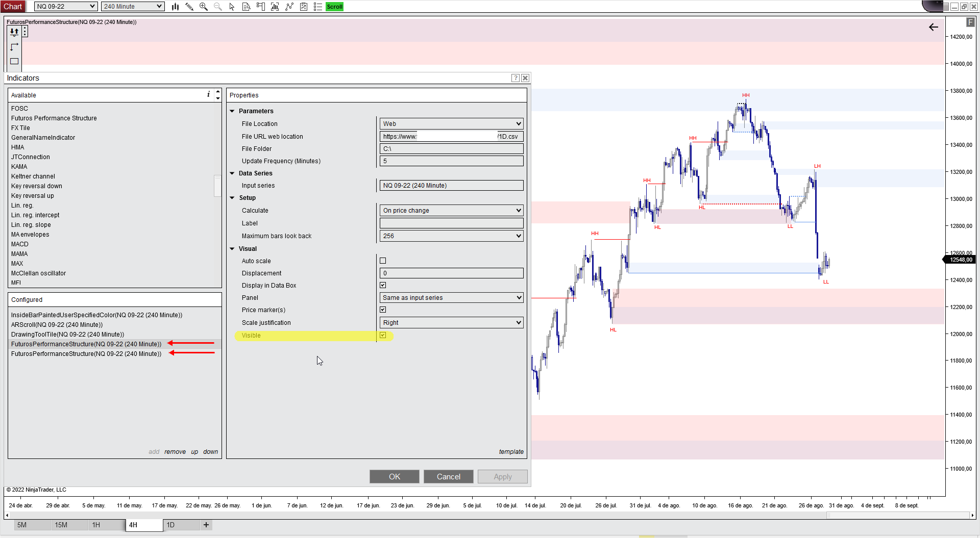
Task: Click the Cancel button
Action: [x=449, y=476]
